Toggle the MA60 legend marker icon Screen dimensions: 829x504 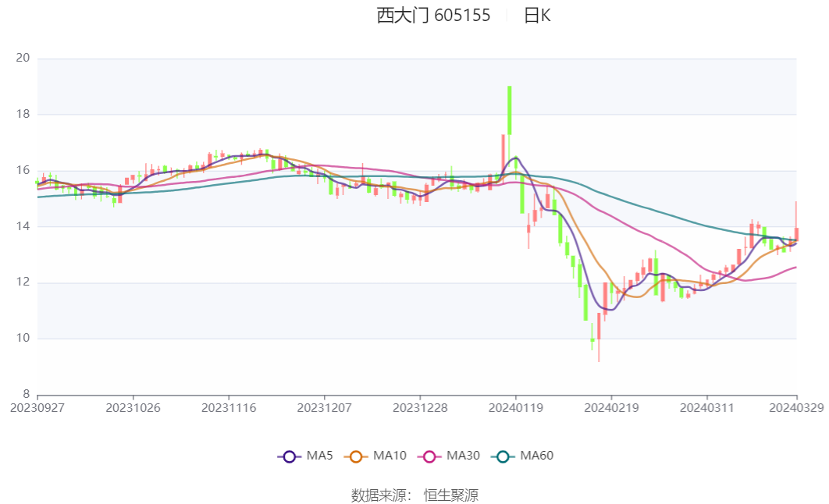point(503,456)
